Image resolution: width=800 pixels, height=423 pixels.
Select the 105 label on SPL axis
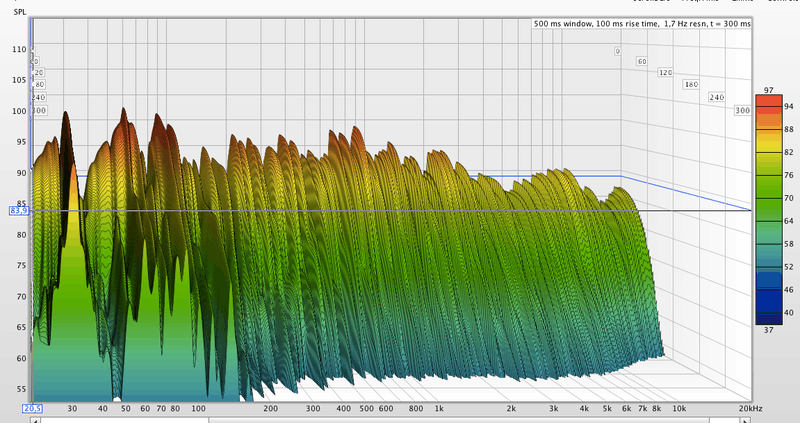click(x=19, y=80)
